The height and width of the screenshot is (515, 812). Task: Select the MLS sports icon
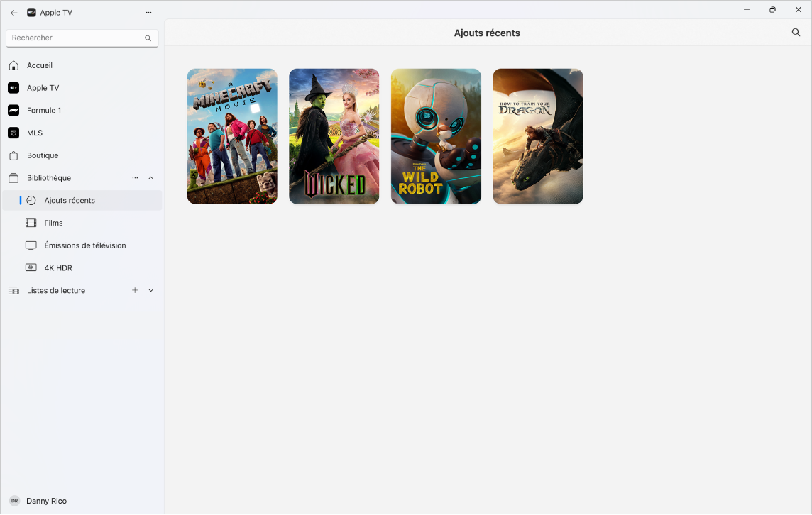[14, 133]
